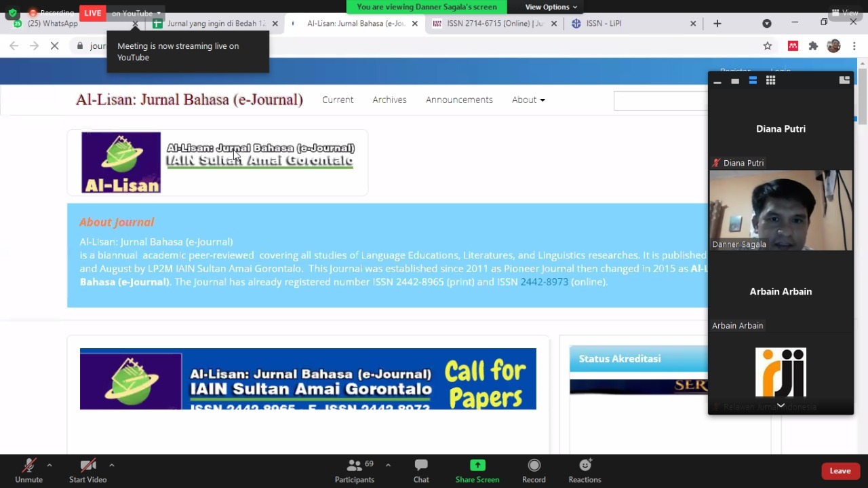
Task: Start Video in Zoom toolbar
Action: coord(88,470)
